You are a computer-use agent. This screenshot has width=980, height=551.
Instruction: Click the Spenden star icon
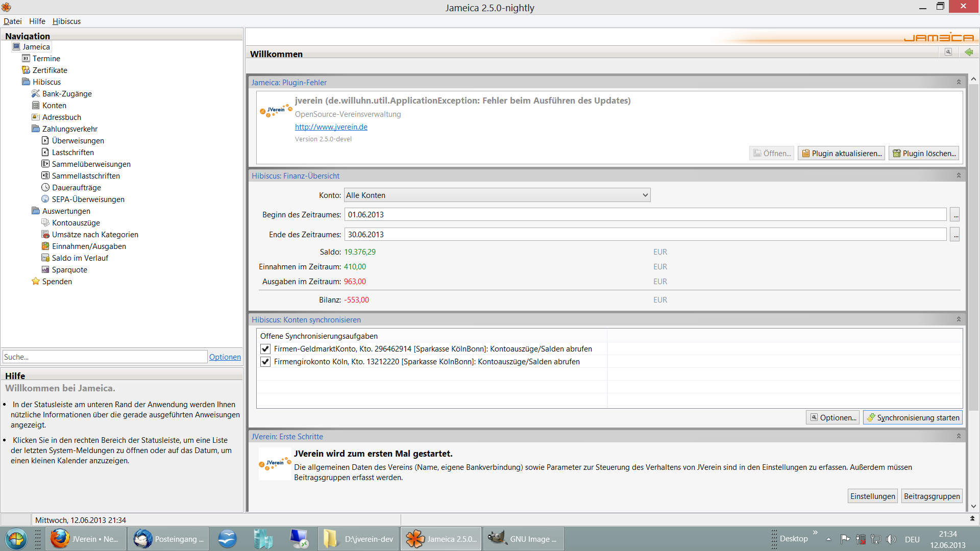tap(36, 281)
